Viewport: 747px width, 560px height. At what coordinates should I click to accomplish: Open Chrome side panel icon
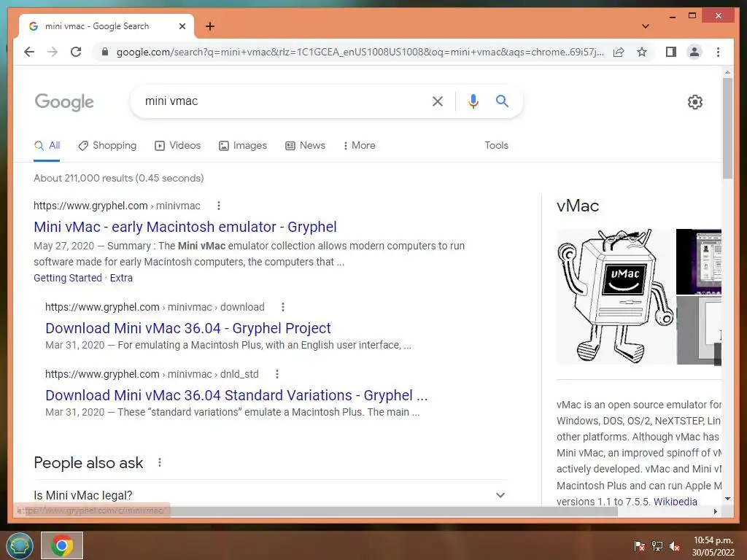[671, 52]
